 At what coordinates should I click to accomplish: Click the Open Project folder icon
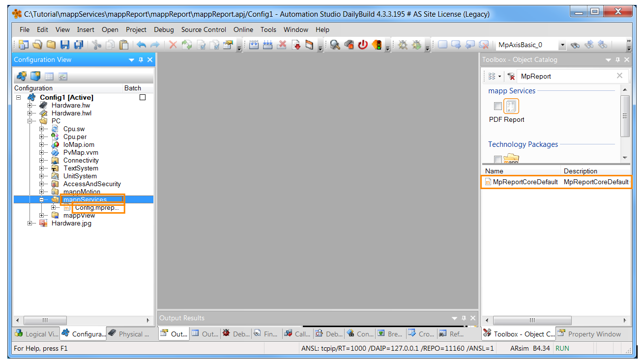[37, 45]
